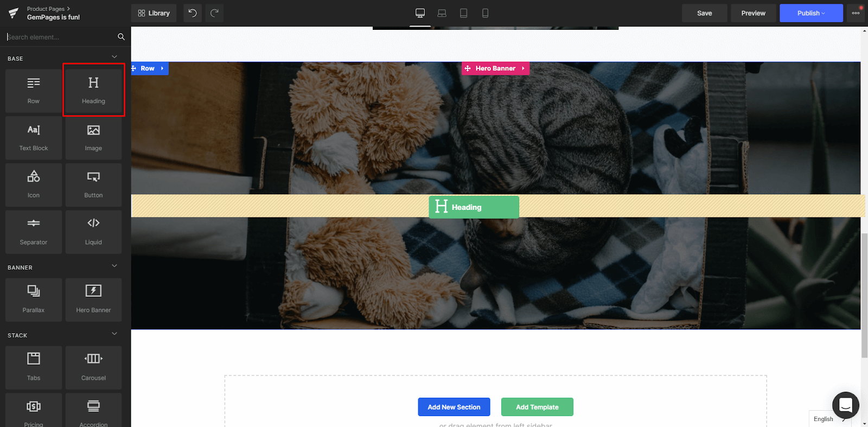Screen dimensions: 868x427
Task: Open the Library menu
Action: point(154,13)
